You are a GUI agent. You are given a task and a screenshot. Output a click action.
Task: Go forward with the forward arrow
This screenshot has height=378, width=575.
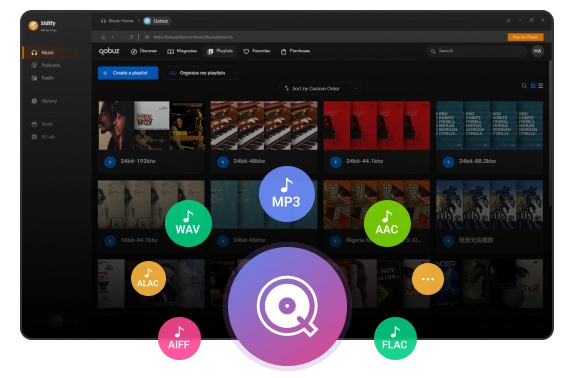[122, 37]
